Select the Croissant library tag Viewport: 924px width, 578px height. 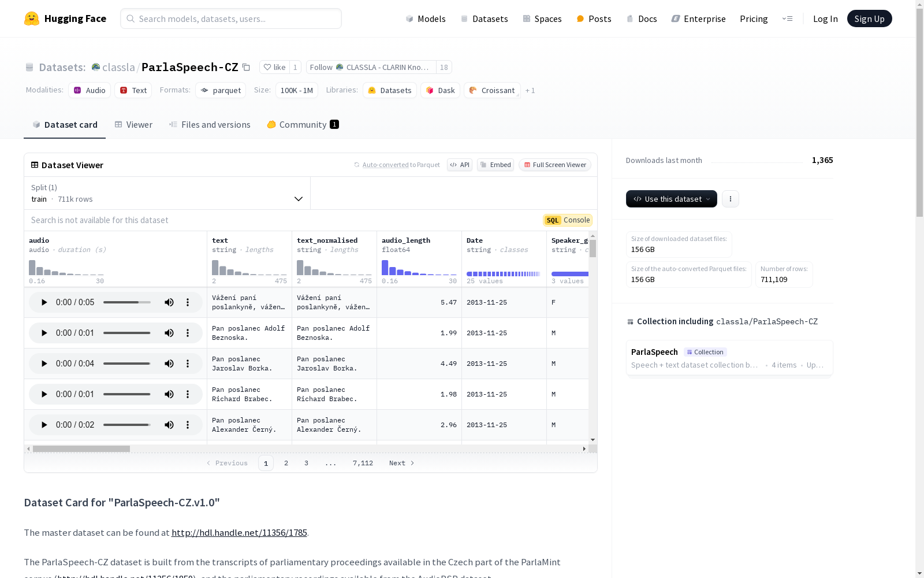[x=492, y=90]
